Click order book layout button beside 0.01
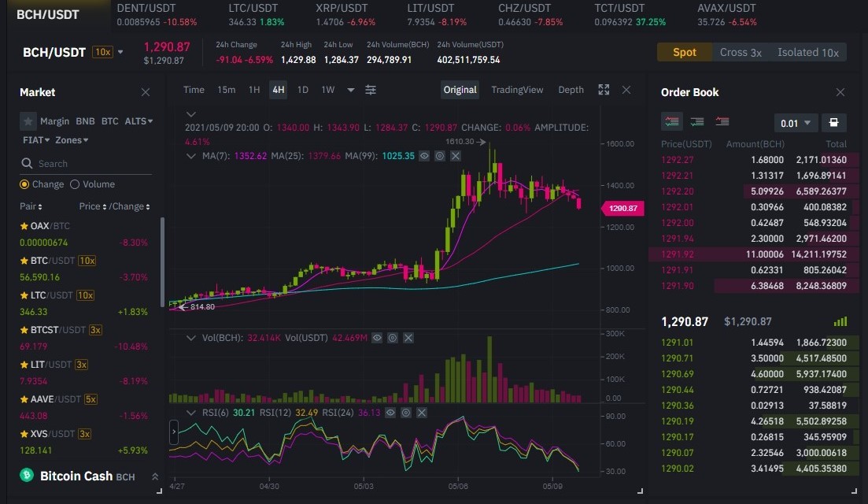Viewport: 868px width, 504px height. coord(833,122)
